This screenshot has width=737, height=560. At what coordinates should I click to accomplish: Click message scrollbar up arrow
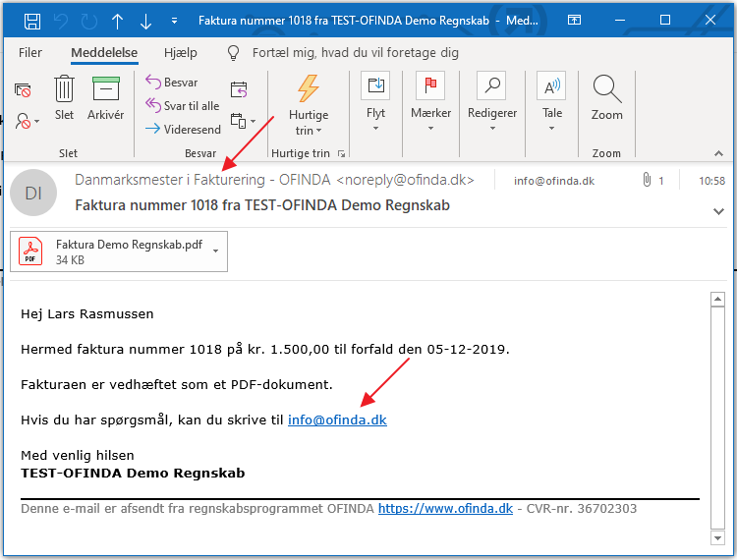(717, 299)
